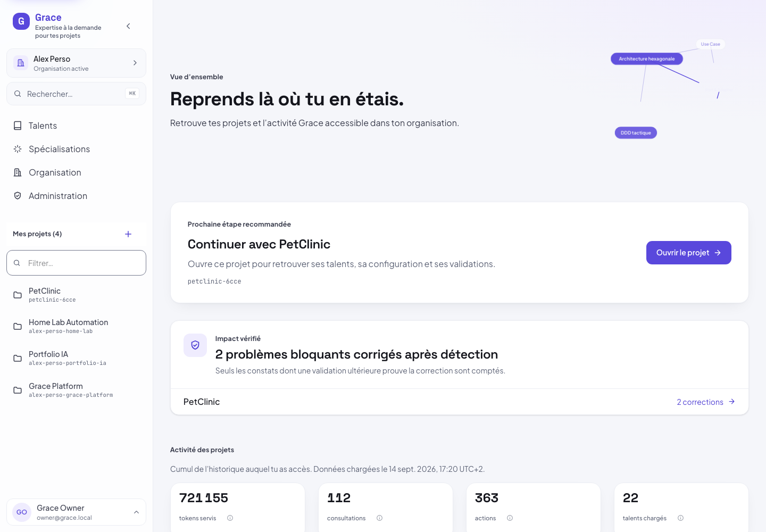Click the PetClinic row in Impact vérifié
Viewport: 766px width, 532px height.
(x=459, y=402)
